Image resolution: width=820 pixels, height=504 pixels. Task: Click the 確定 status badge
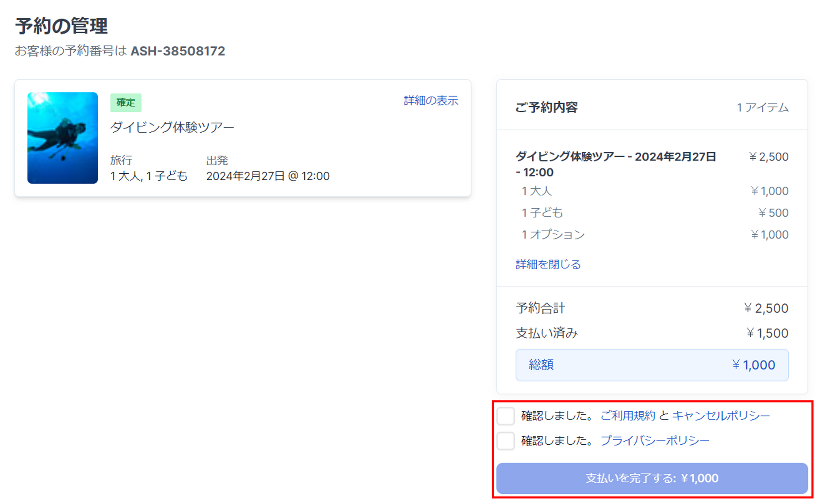[x=126, y=103]
